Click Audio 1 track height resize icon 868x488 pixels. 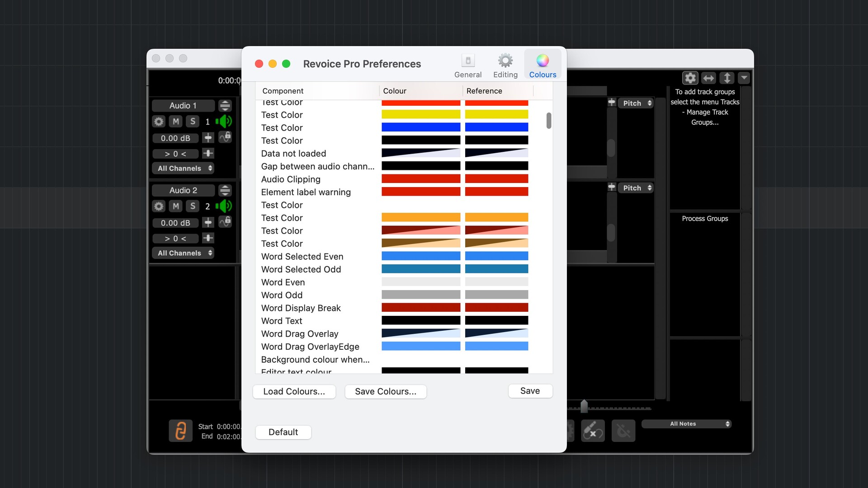coord(225,106)
